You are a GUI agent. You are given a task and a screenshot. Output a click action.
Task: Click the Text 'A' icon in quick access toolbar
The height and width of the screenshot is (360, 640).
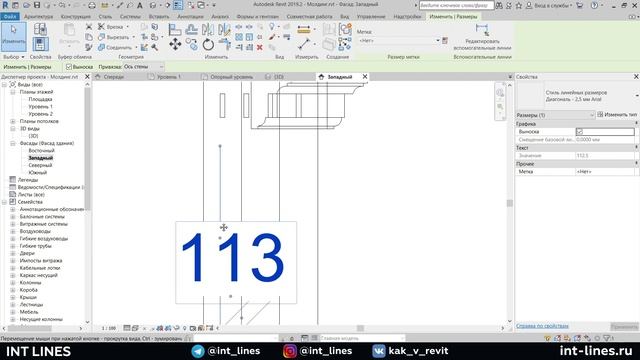coord(140,5)
